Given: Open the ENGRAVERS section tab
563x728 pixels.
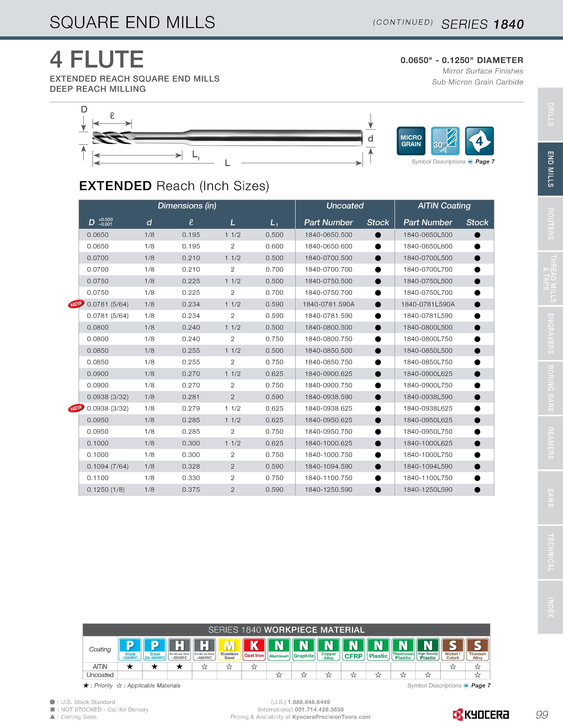Looking at the screenshot, I should (550, 333).
